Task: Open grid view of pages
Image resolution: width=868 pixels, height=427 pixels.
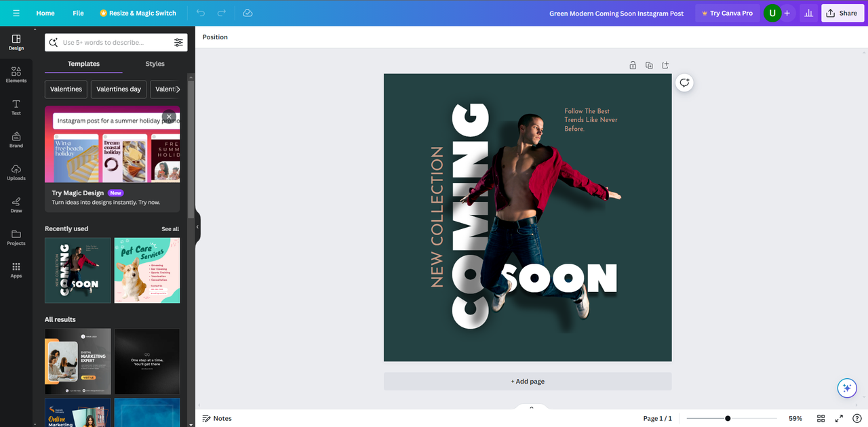Action: [821, 418]
